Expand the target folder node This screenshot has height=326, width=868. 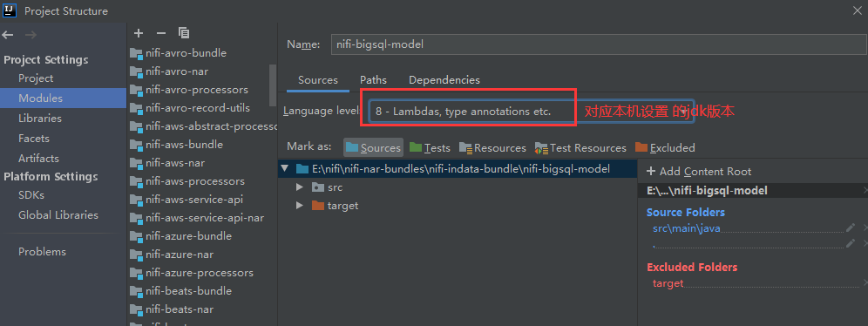[300, 206]
